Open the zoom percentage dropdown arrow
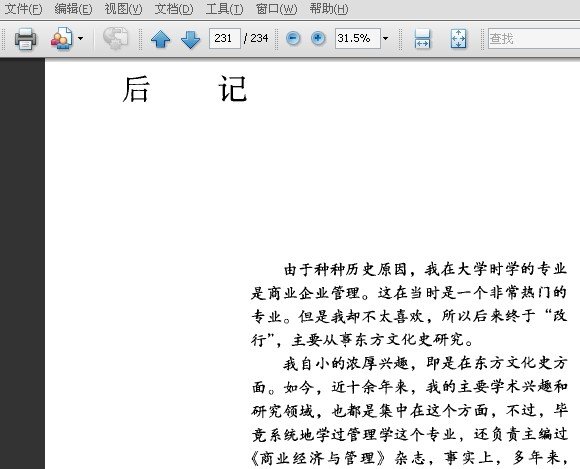The image size is (580, 469). [x=385, y=38]
